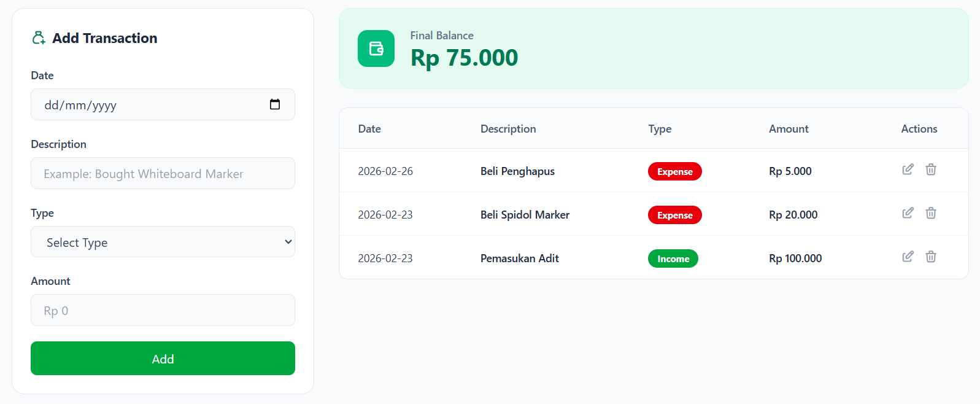Click the dd/mm/yyyy date field
This screenshot has height=404, width=980.
coord(147,105)
